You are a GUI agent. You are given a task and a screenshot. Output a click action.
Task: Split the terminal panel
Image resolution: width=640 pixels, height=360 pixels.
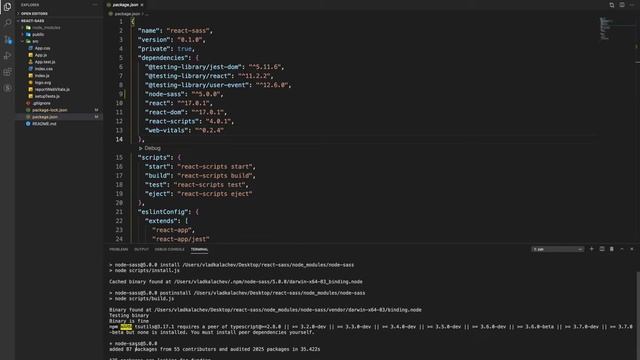(x=602, y=249)
